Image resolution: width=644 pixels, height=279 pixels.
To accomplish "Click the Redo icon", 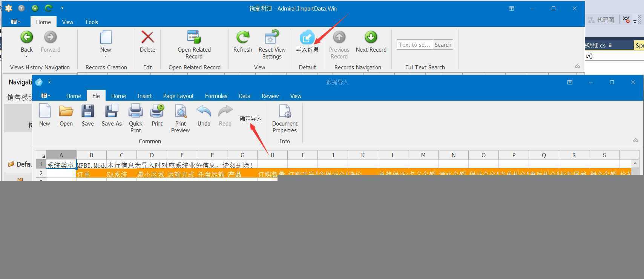I will pos(225,111).
